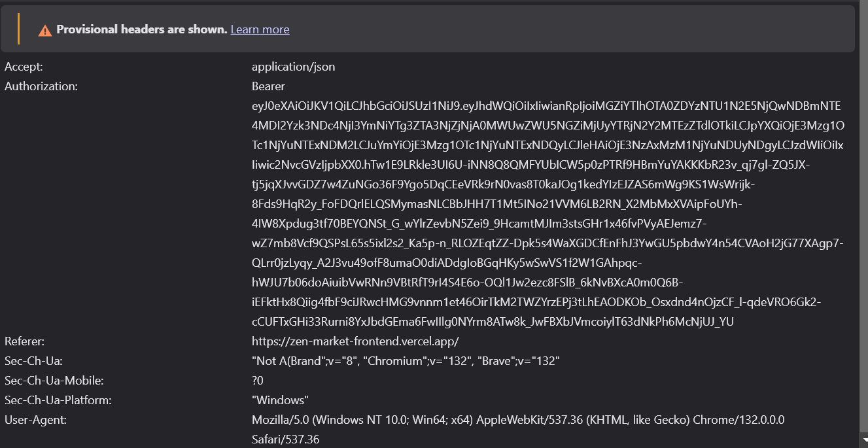Viewport: 868px width, 448px height.
Task: Click the ?0 mobile header value
Action: coord(258,381)
